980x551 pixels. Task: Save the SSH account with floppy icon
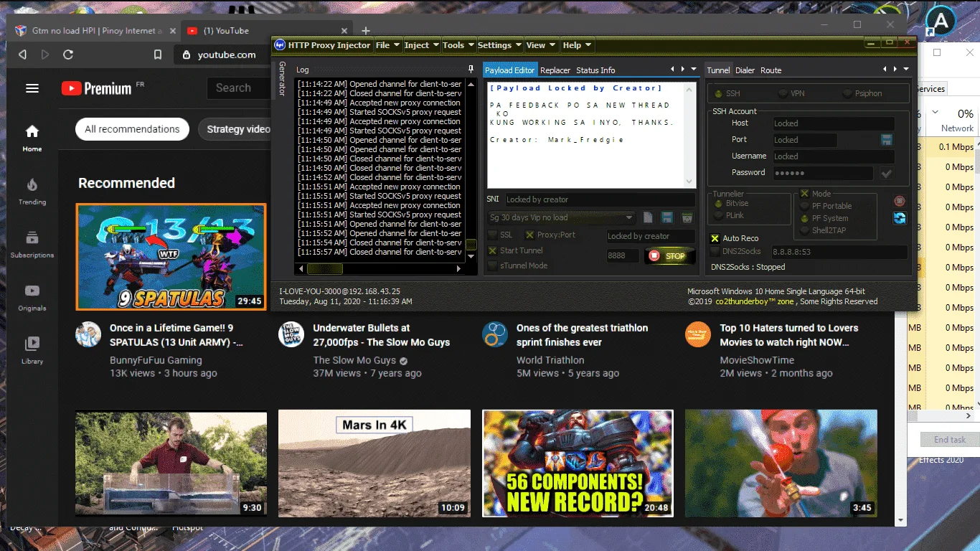click(x=887, y=140)
